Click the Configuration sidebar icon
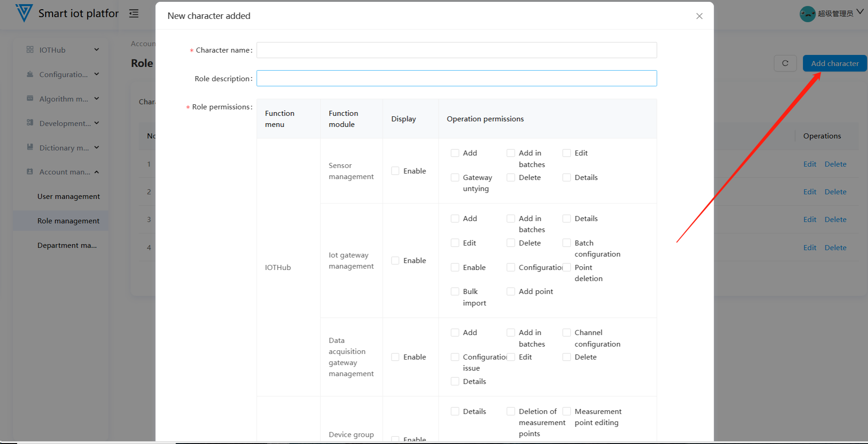The width and height of the screenshot is (868, 444). point(30,74)
